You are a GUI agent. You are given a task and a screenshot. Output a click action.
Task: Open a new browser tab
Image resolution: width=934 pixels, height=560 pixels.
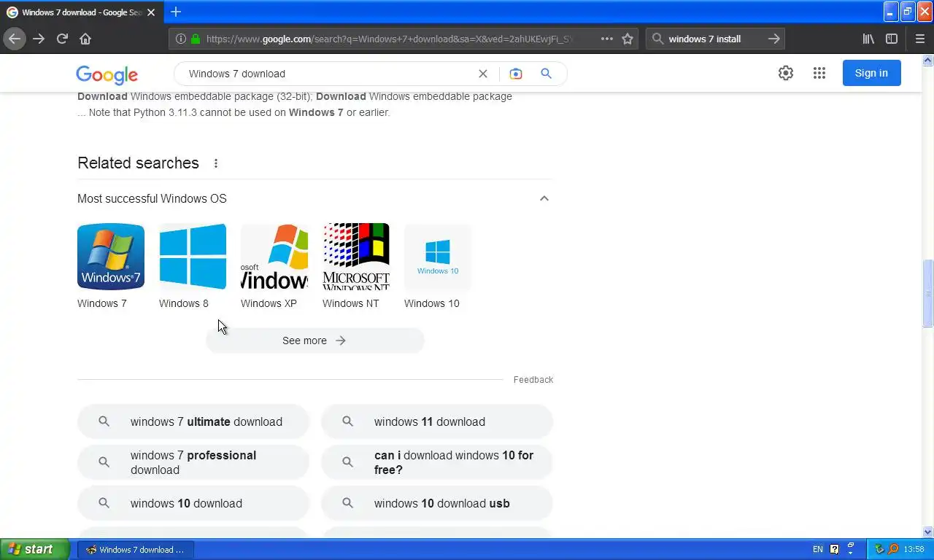[x=176, y=12]
